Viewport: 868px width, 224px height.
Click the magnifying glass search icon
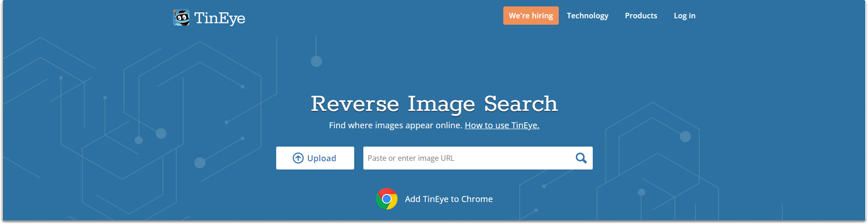(581, 158)
